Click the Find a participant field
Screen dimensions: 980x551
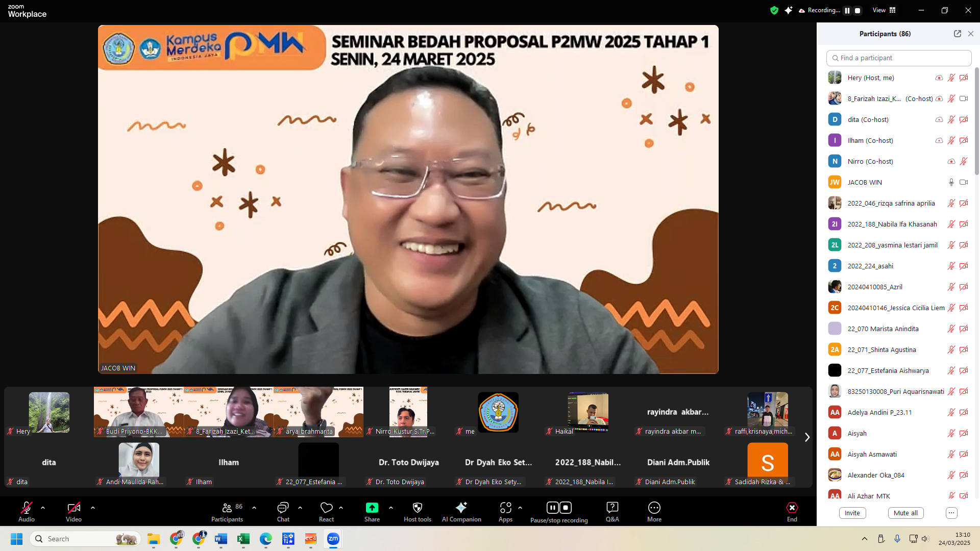[898, 58]
